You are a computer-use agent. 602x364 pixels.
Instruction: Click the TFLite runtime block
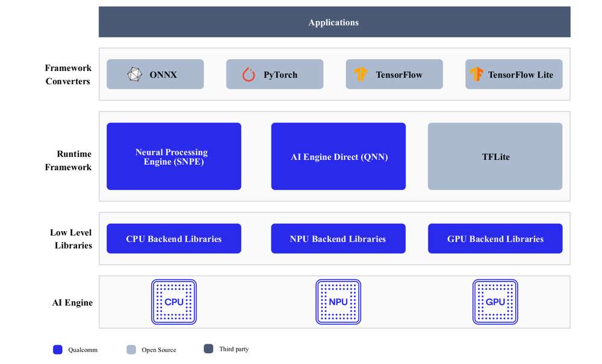click(x=495, y=156)
